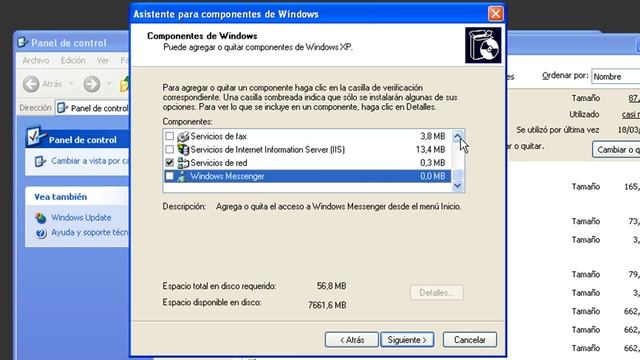640x360 pixels.
Task: Select Servicios de Internet Information Server (IIS) text
Action: 267,149
